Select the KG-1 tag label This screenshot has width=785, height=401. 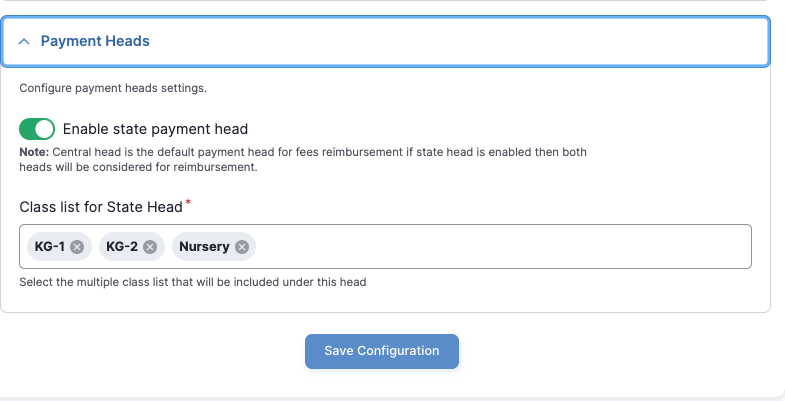pos(50,246)
